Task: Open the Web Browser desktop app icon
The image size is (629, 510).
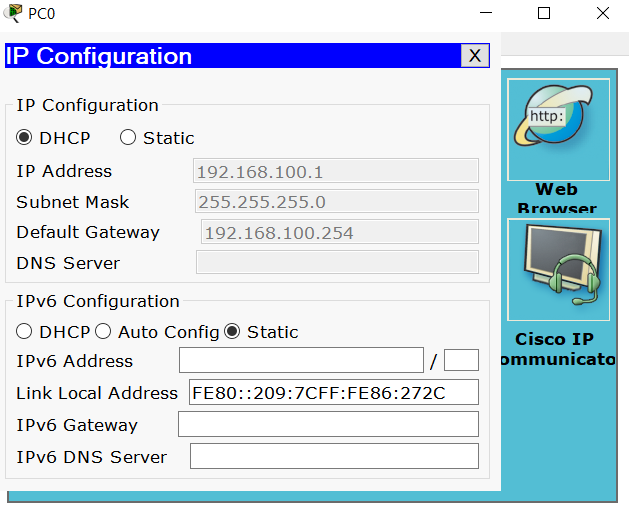Action: point(558,130)
